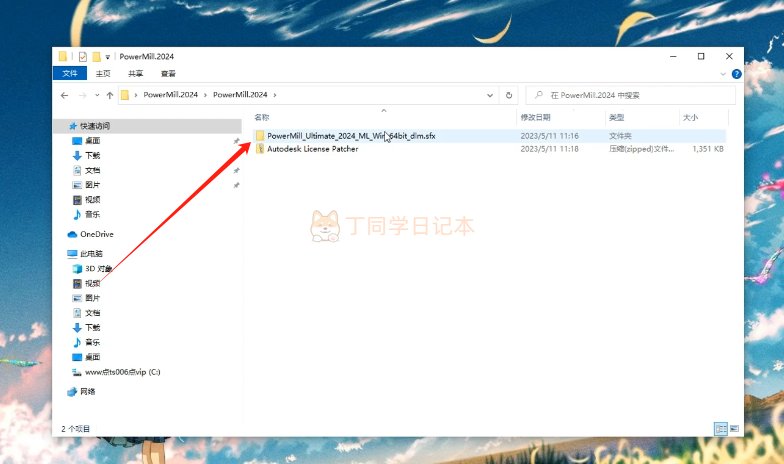The width and height of the screenshot is (784, 464).
Task: Switch to the 查看 ribbon tab
Action: [x=168, y=74]
